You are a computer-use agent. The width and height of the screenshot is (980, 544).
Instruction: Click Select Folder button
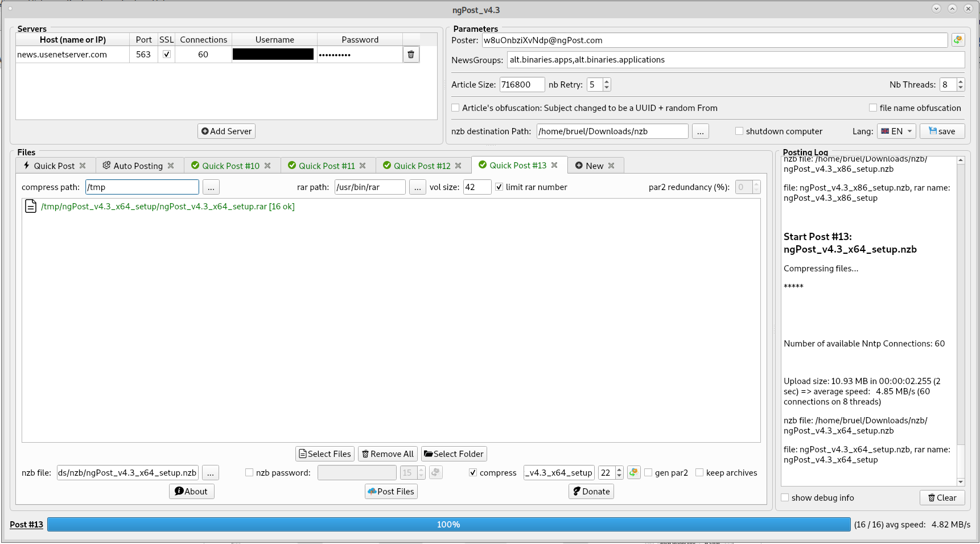[454, 454]
